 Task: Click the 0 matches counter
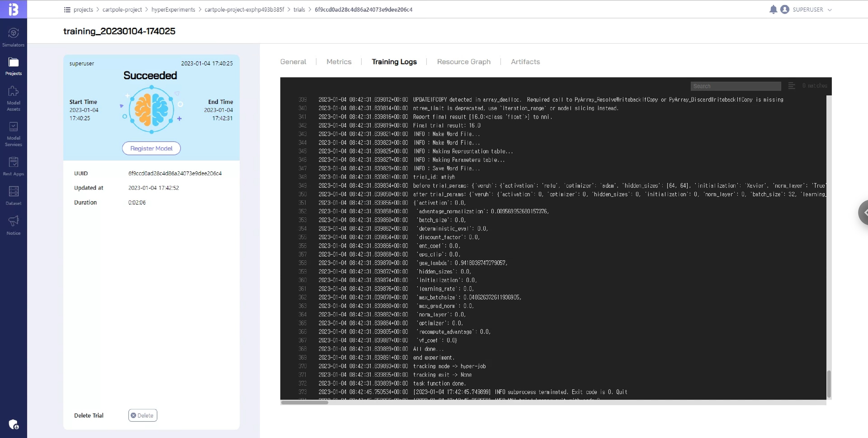point(815,86)
